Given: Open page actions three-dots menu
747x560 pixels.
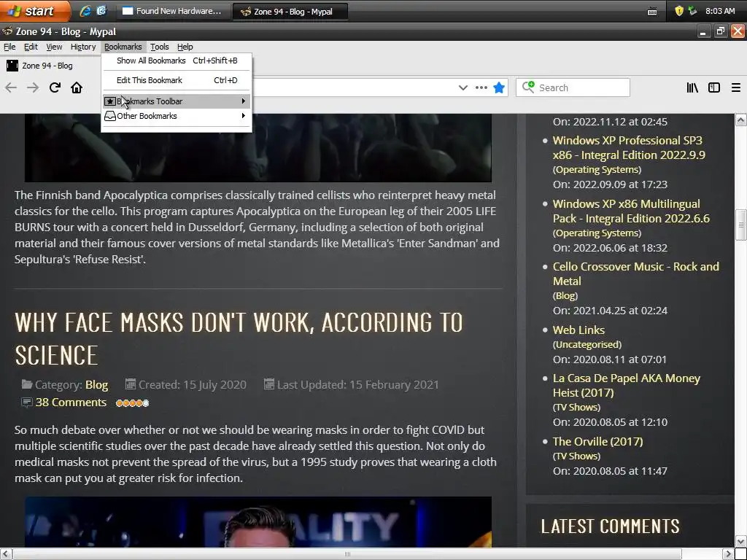Looking at the screenshot, I should click(481, 87).
